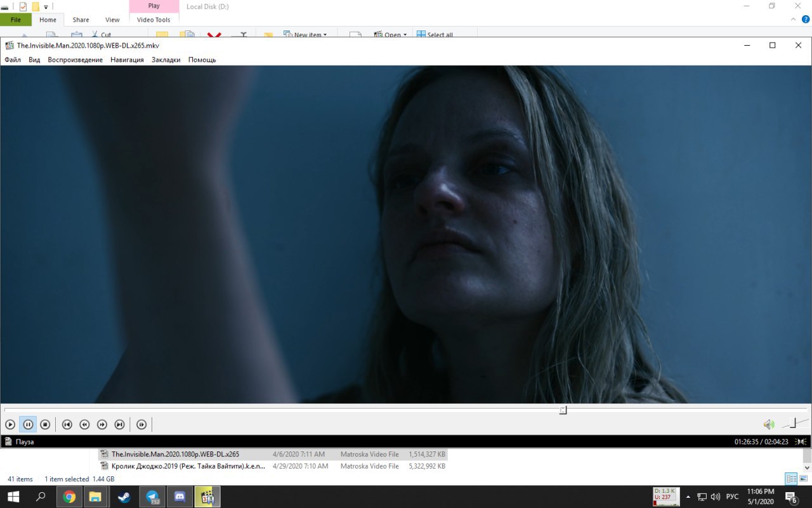Select The.Invisible.Man.2020.1080p.WEB-DL.x265 file row
Image resolution: width=812 pixels, height=508 pixels.
click(x=273, y=454)
